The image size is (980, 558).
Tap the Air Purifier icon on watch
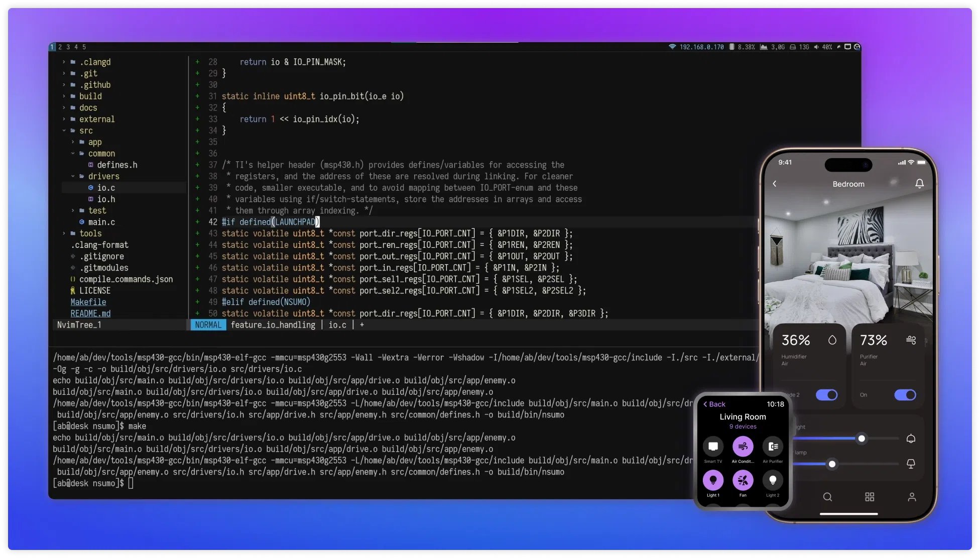[773, 446]
